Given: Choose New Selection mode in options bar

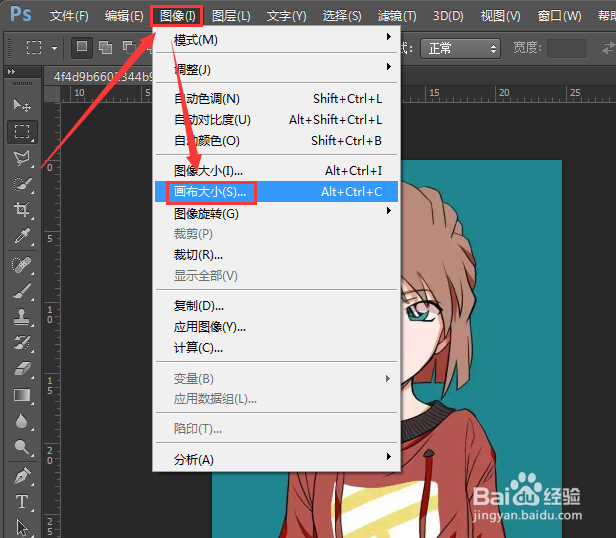Looking at the screenshot, I should coord(82,48).
